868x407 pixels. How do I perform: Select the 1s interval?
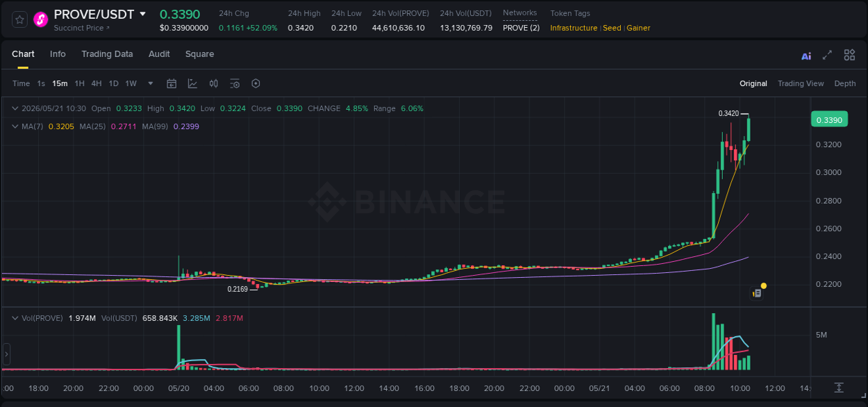41,83
